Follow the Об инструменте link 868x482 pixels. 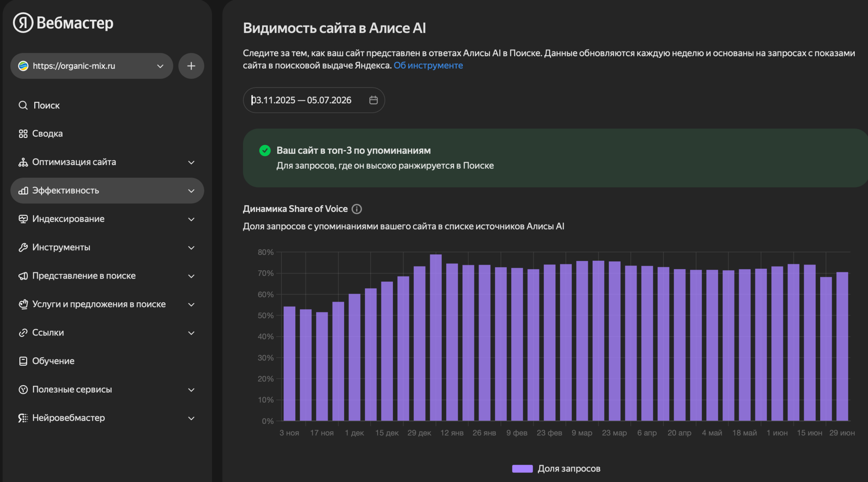(428, 65)
